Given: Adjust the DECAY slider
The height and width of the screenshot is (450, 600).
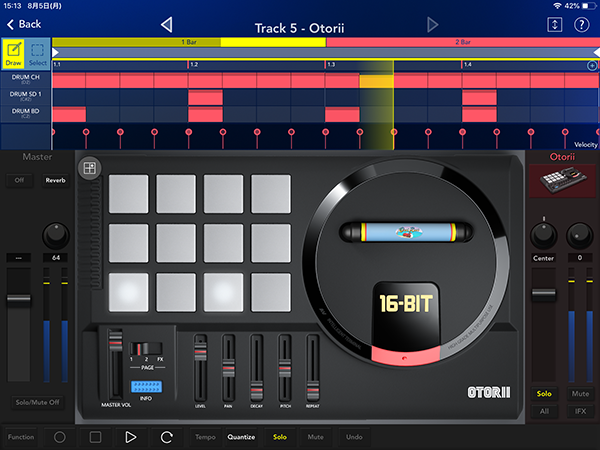Looking at the screenshot, I should click(256, 391).
